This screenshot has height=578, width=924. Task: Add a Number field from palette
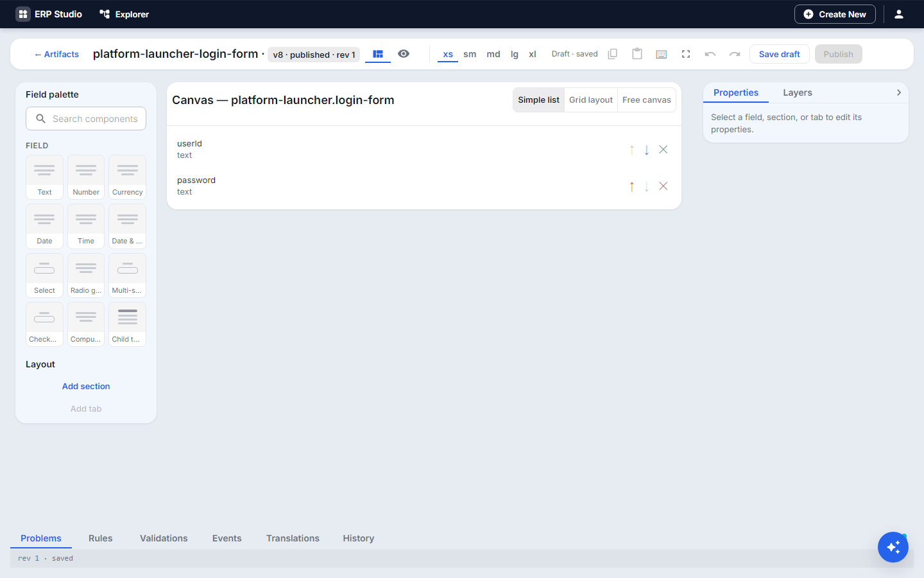pyautogui.click(x=86, y=177)
